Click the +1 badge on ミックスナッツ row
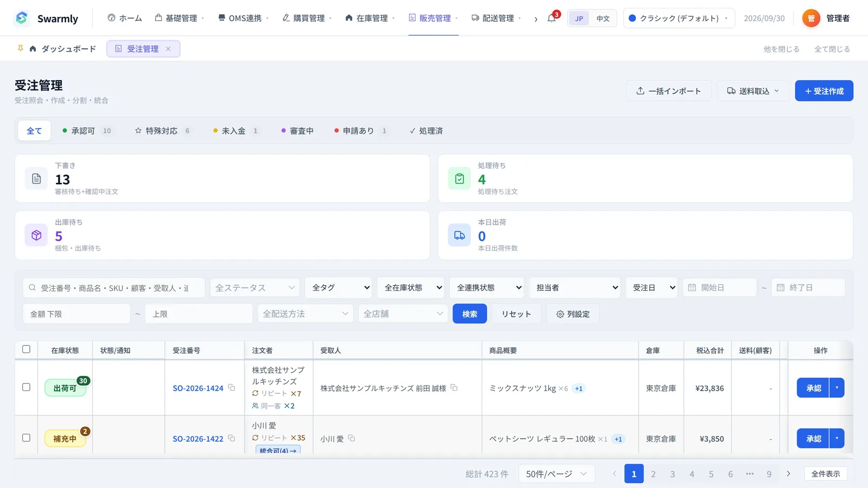 [x=579, y=388]
